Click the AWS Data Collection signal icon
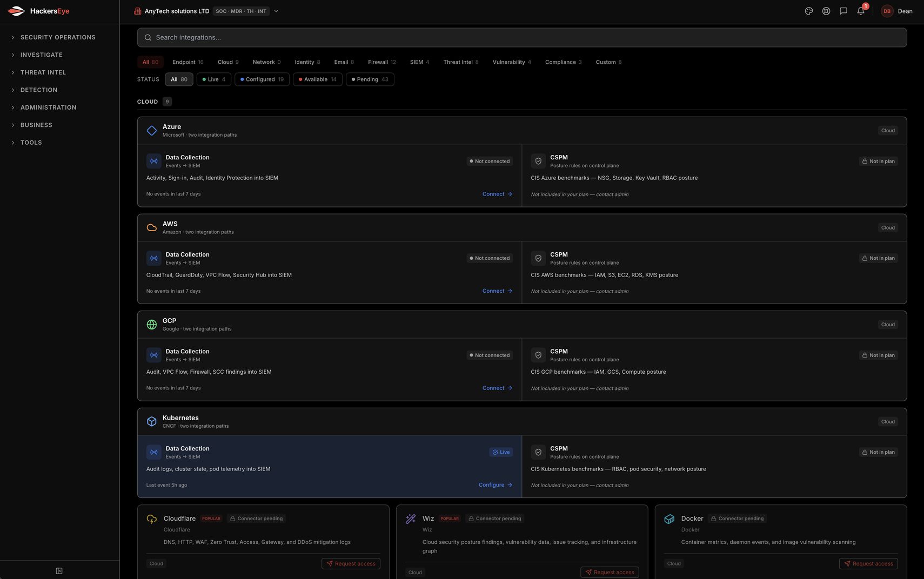Image resolution: width=924 pixels, height=579 pixels. pos(154,258)
